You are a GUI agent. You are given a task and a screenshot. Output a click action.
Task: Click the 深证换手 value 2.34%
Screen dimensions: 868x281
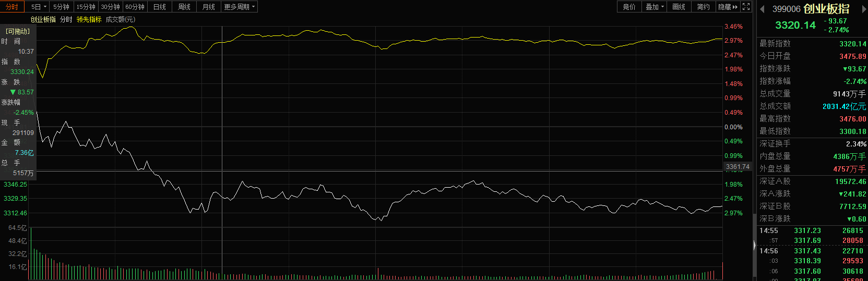coord(856,144)
